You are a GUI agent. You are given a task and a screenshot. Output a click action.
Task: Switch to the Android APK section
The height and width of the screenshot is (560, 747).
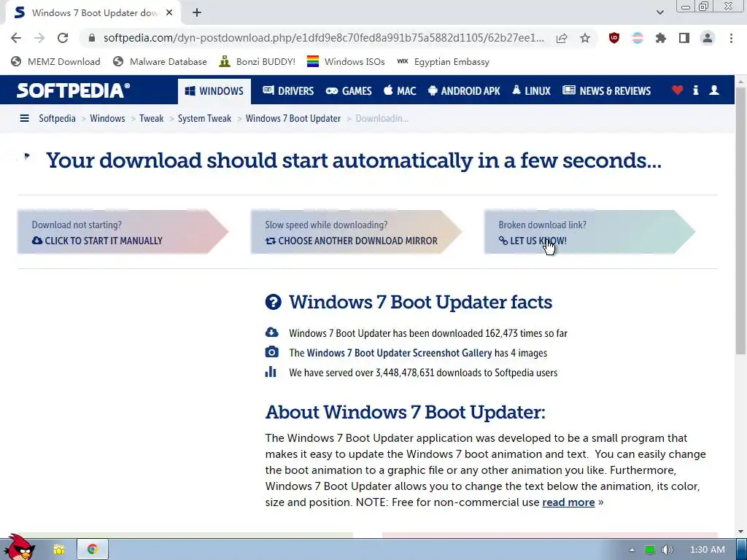[464, 90]
